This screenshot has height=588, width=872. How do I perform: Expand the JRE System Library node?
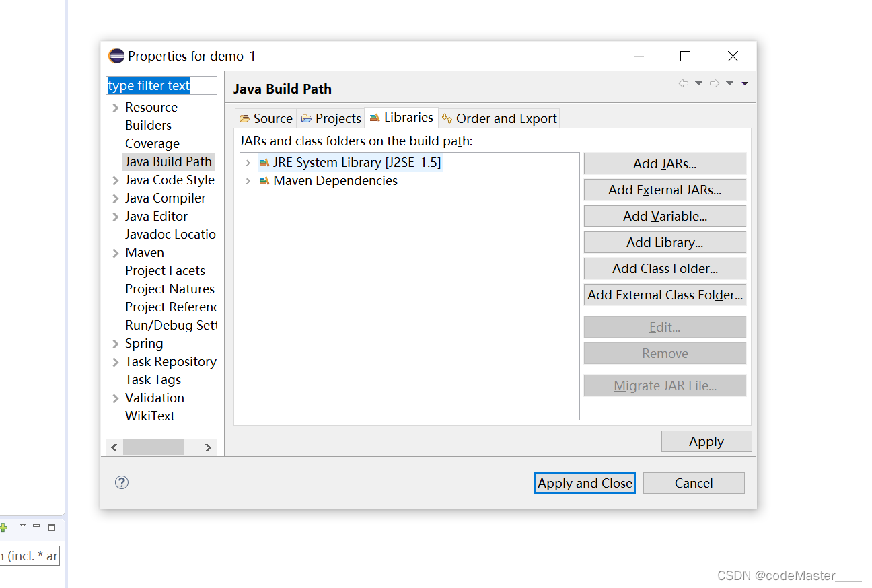248,163
